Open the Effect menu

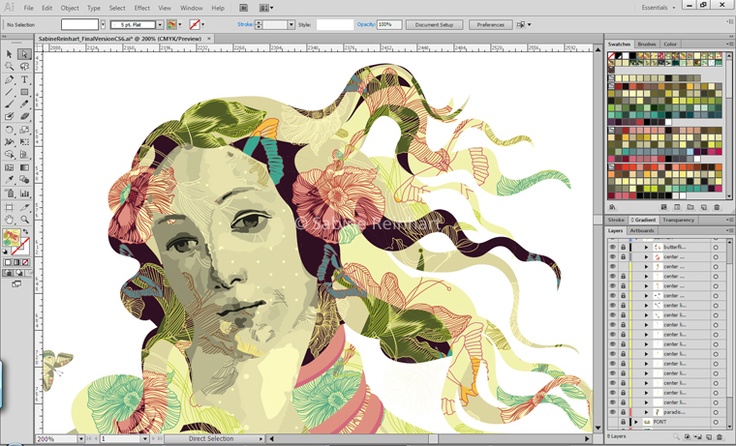point(142,8)
